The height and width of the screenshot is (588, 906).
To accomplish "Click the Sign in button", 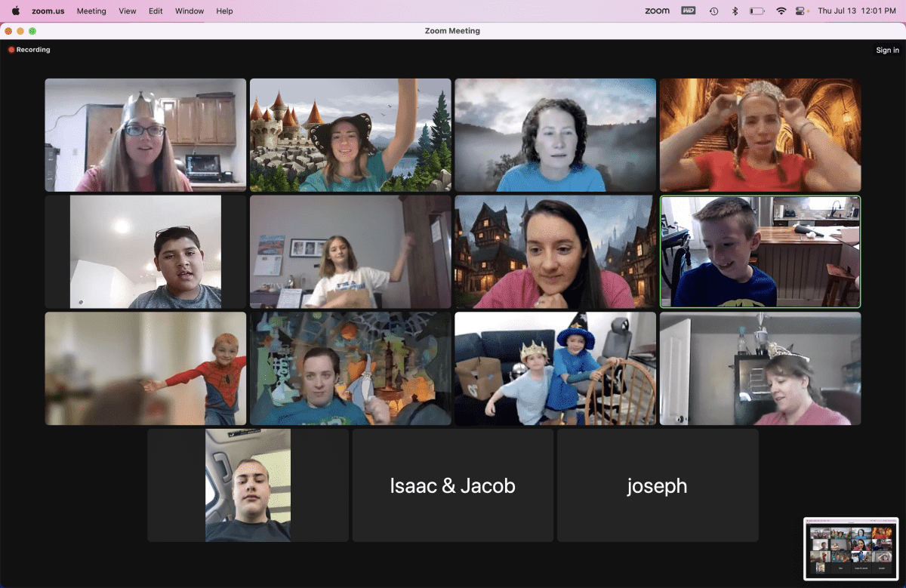I will coord(887,50).
